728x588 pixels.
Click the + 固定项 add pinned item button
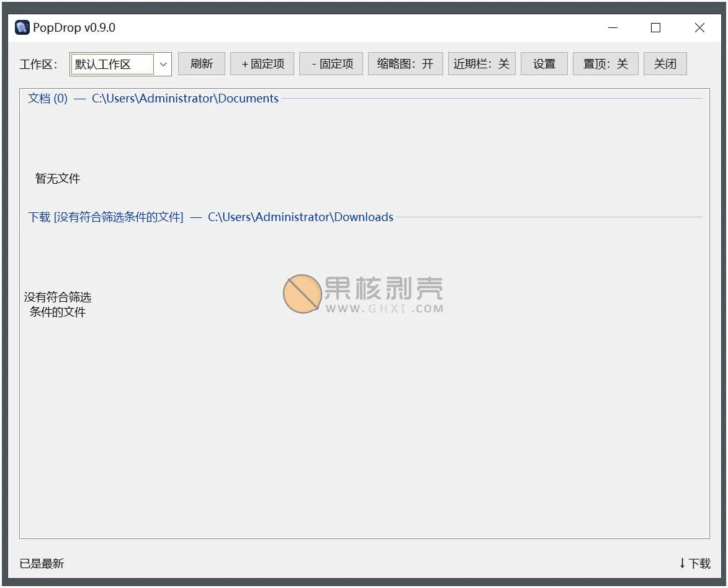tap(263, 63)
